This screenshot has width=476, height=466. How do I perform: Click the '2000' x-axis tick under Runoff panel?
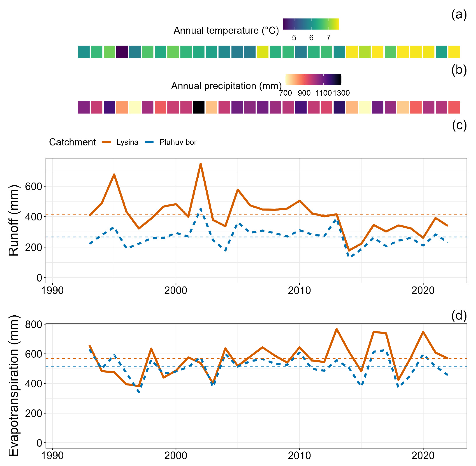[x=176, y=291]
